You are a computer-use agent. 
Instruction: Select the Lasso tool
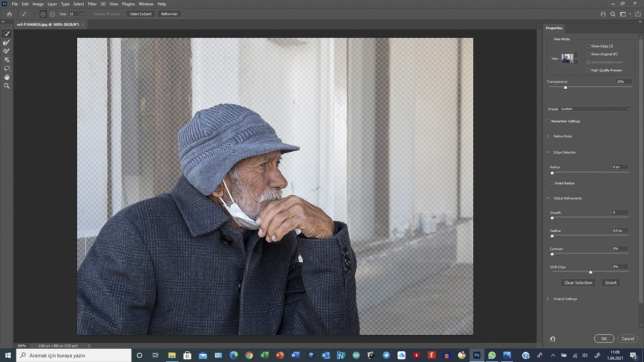(x=7, y=69)
